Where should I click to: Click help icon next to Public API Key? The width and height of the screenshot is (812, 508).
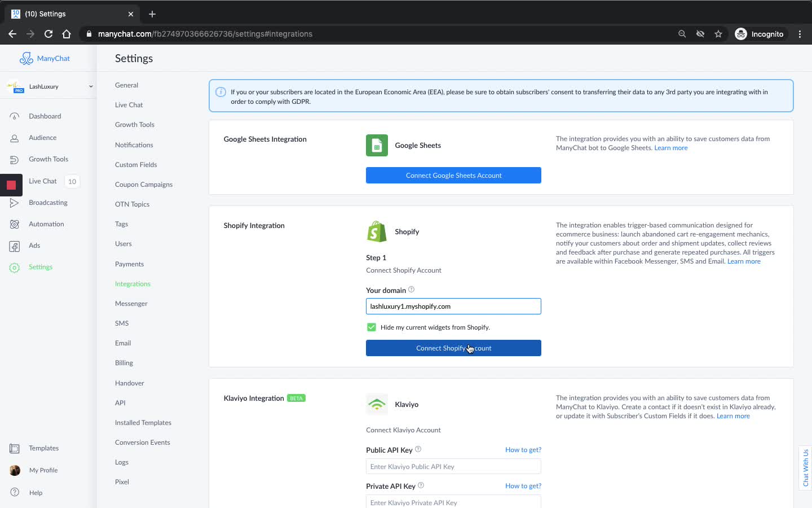[x=418, y=449]
